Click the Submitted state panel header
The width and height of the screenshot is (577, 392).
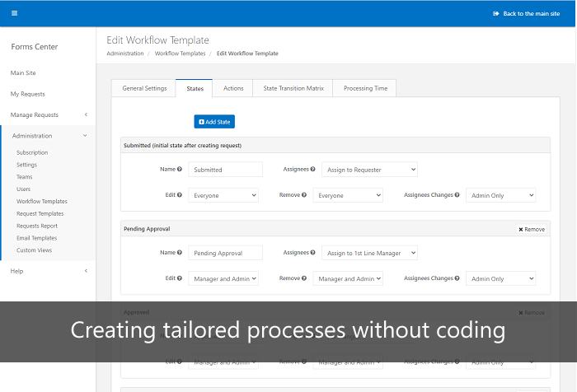coord(335,145)
